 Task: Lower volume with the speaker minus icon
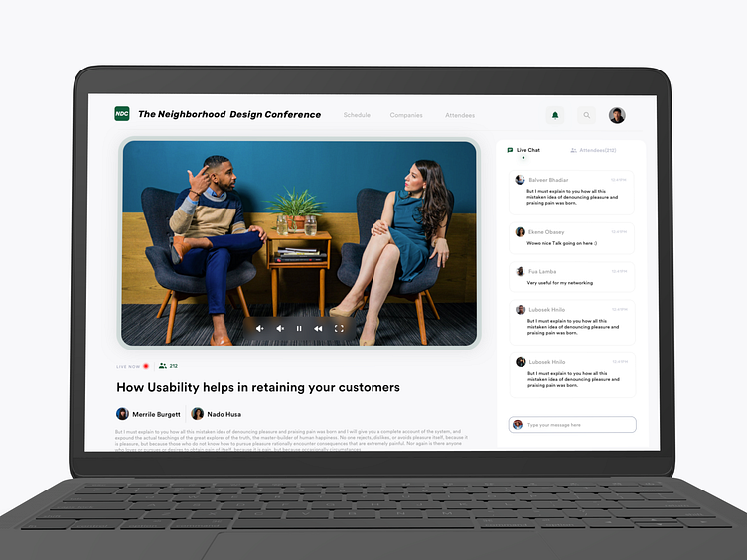[280, 328]
